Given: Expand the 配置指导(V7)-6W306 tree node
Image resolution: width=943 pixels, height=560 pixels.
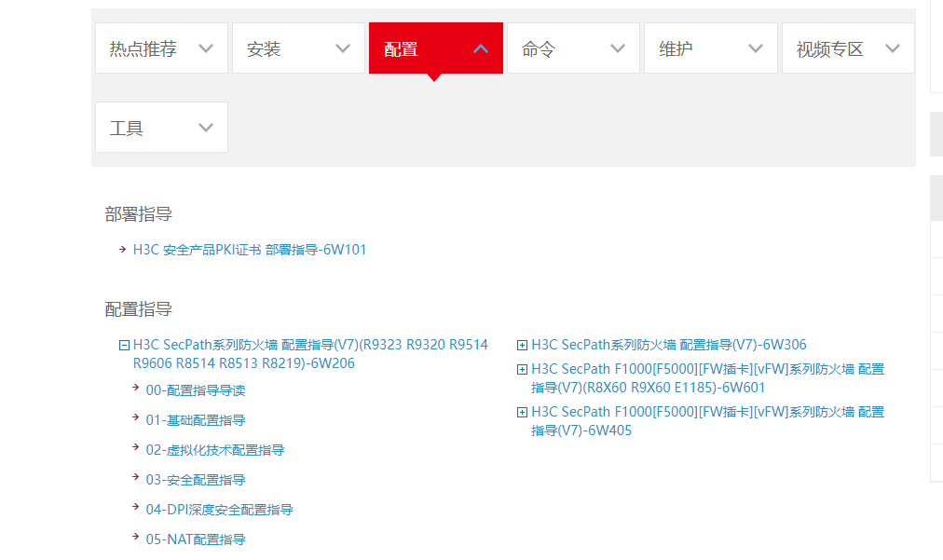Looking at the screenshot, I should 522,346.
